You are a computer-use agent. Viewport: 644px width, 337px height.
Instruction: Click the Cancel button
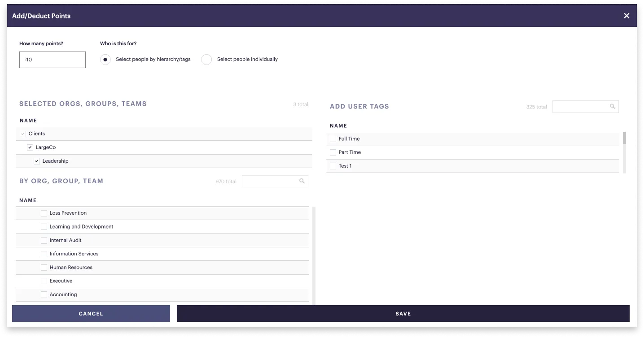pos(91,314)
